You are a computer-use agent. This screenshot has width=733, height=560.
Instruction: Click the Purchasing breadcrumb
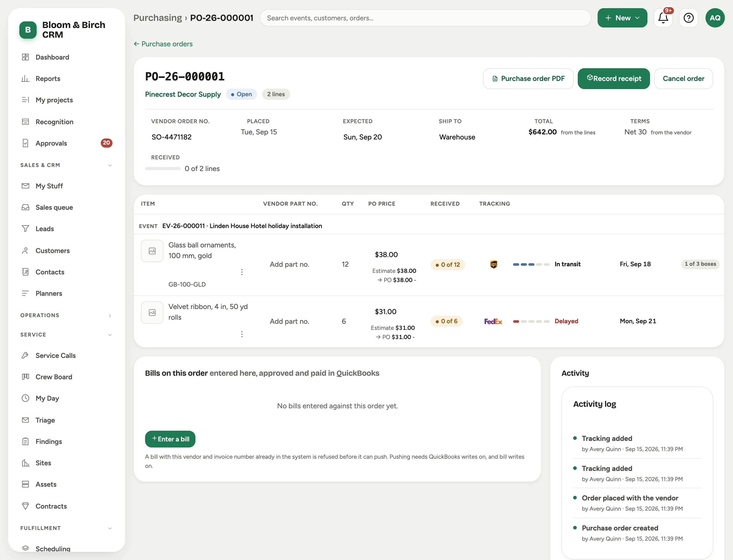pos(158,18)
